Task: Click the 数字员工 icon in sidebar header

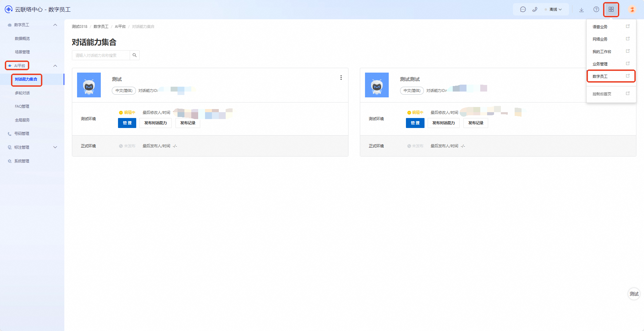Action: click(10, 25)
